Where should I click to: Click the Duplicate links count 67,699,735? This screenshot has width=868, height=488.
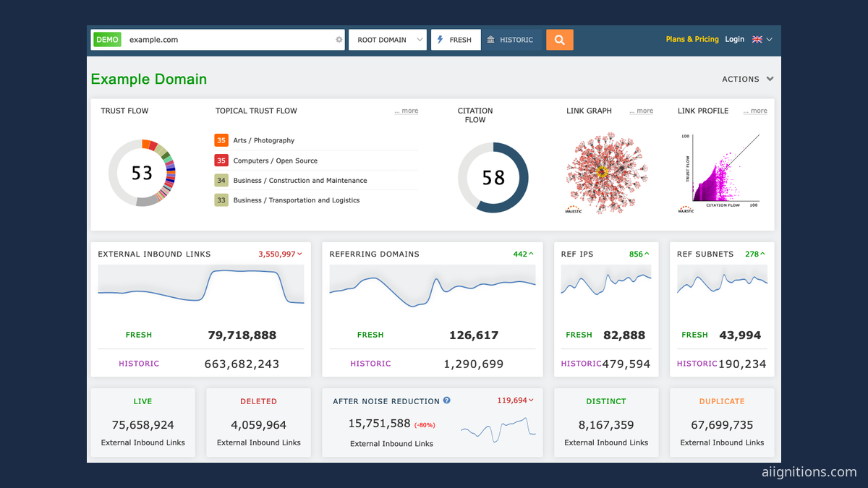[722, 425]
